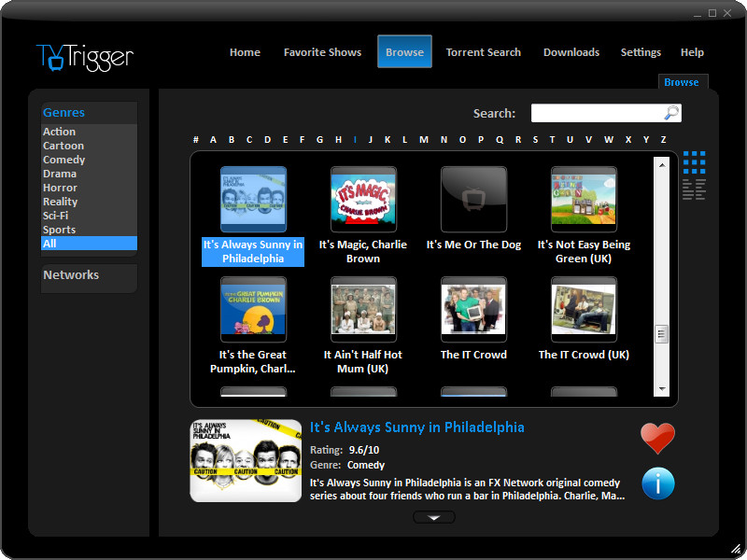Click the It's Always Sunny in Philadelphia title

point(416,427)
